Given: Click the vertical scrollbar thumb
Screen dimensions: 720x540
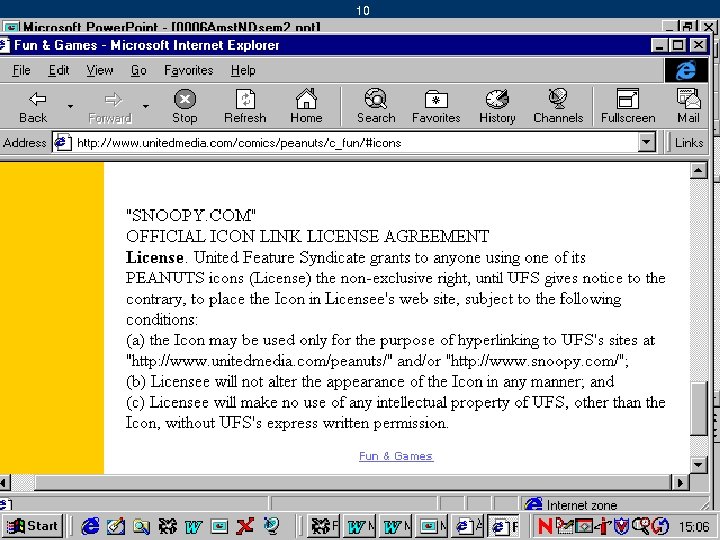Looking at the screenshot, I should pyautogui.click(x=698, y=409).
